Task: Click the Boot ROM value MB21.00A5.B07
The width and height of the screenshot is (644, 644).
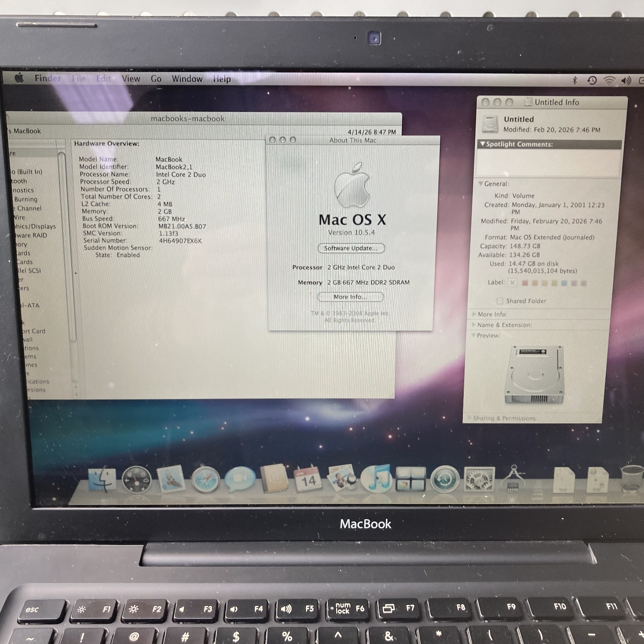Action: 182,226
